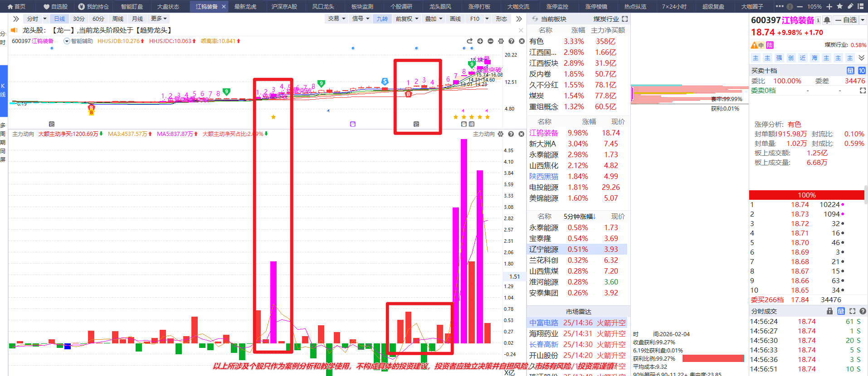Viewport: 868px width, 376px height.
Task: Toggle the 九转 indicator
Action: click(x=382, y=19)
